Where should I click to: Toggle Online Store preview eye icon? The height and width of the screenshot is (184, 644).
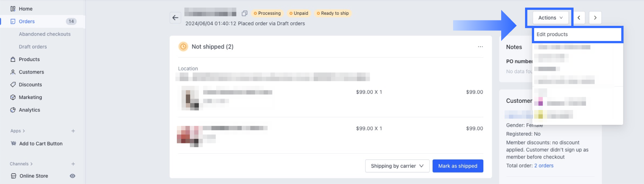pos(72,176)
